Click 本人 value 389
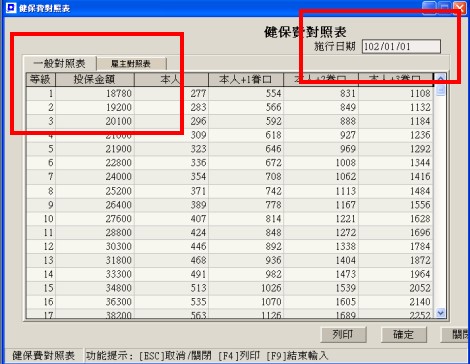 [x=171, y=205]
